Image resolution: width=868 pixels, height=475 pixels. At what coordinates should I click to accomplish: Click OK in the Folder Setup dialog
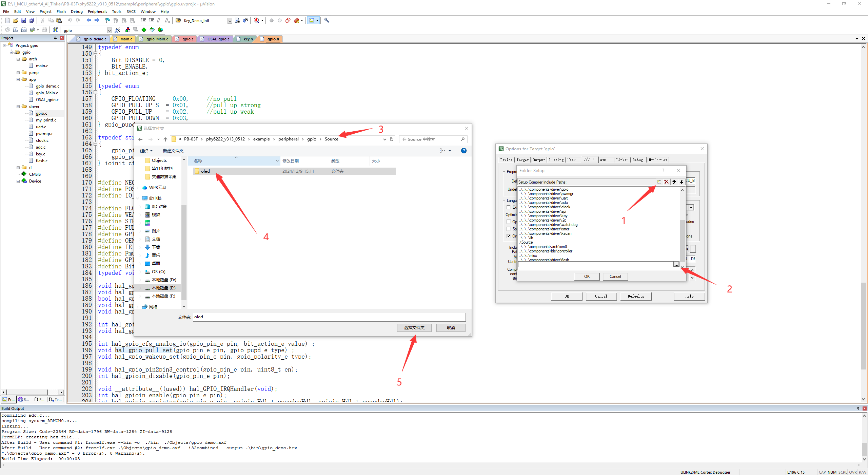coord(587,277)
